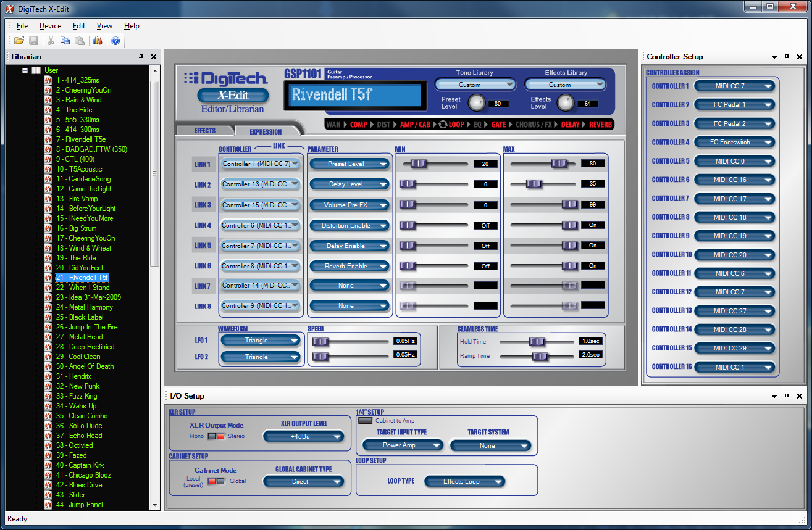Open I/O Setup panel options arrow
The image size is (812, 530).
(x=774, y=396)
